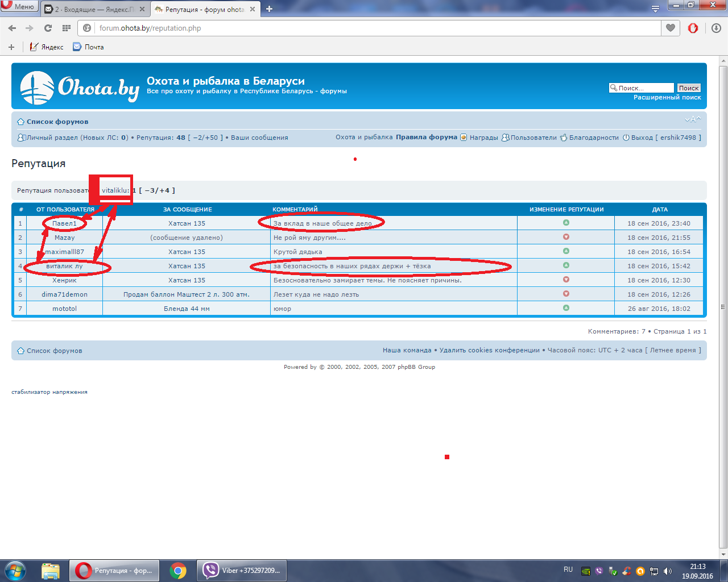
Task: Click the Ohota.by site logo
Action: [80, 88]
